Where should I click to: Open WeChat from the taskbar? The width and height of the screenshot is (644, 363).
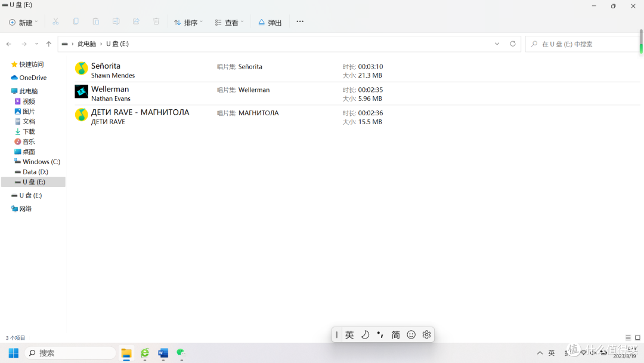click(x=181, y=353)
